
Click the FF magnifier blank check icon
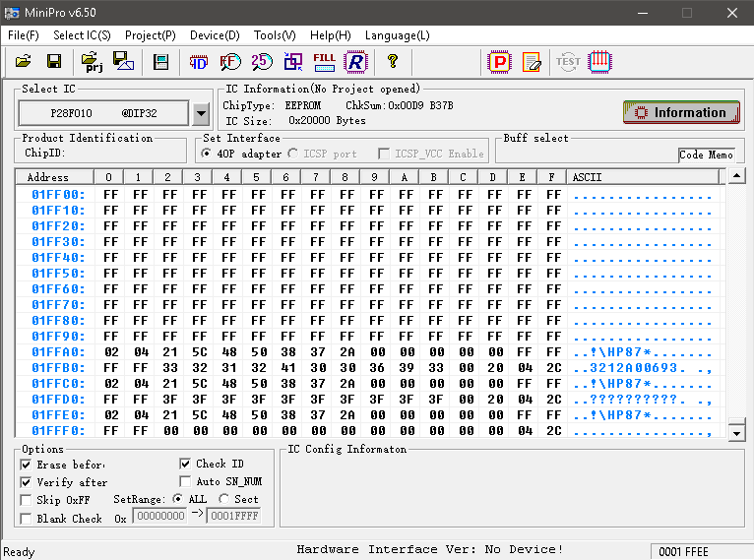[230, 62]
